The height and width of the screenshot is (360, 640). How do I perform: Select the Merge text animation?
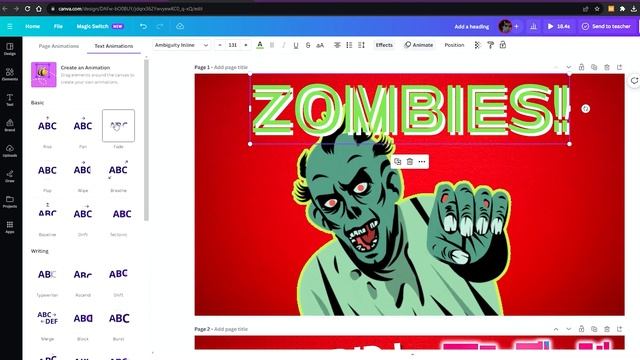click(47, 318)
